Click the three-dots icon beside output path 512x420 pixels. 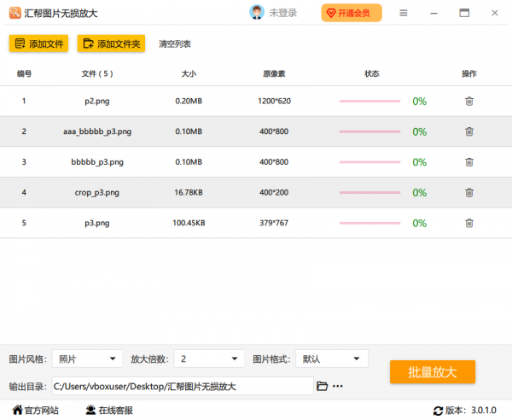click(x=338, y=387)
